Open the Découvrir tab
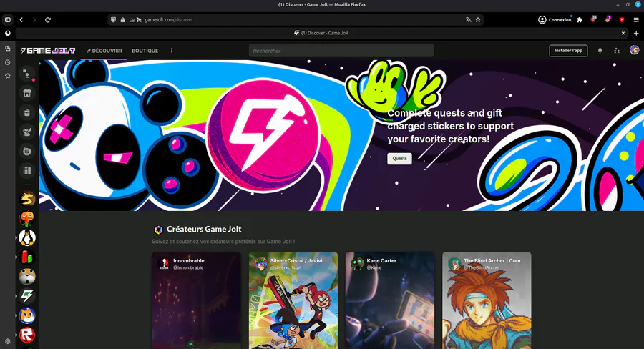This screenshot has width=644, height=349. point(104,51)
